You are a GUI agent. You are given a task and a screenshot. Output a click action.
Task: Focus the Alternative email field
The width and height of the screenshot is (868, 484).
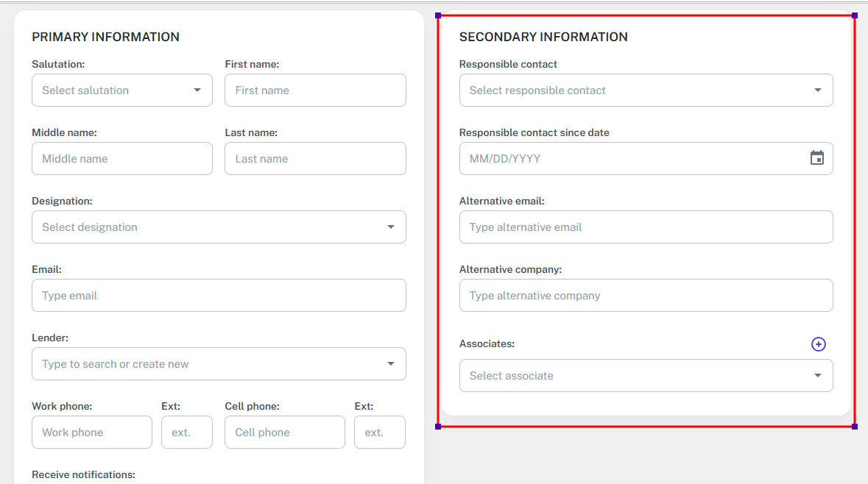point(646,227)
